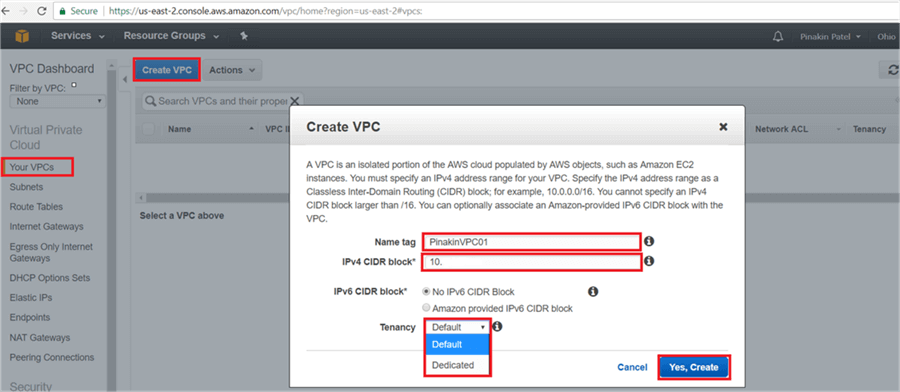Screen dimensions: 900x392
Task: Click the refresh icon above VPC table
Action: pyautogui.click(x=892, y=69)
